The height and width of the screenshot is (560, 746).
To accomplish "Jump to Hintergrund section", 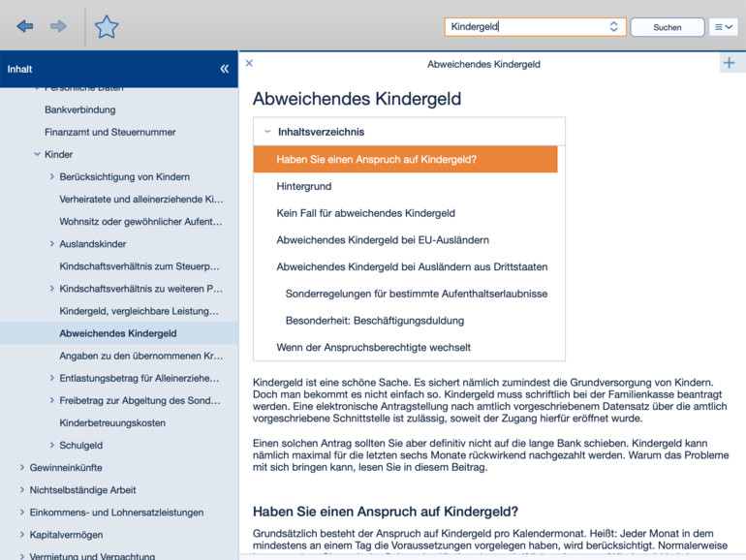I will coord(304,186).
